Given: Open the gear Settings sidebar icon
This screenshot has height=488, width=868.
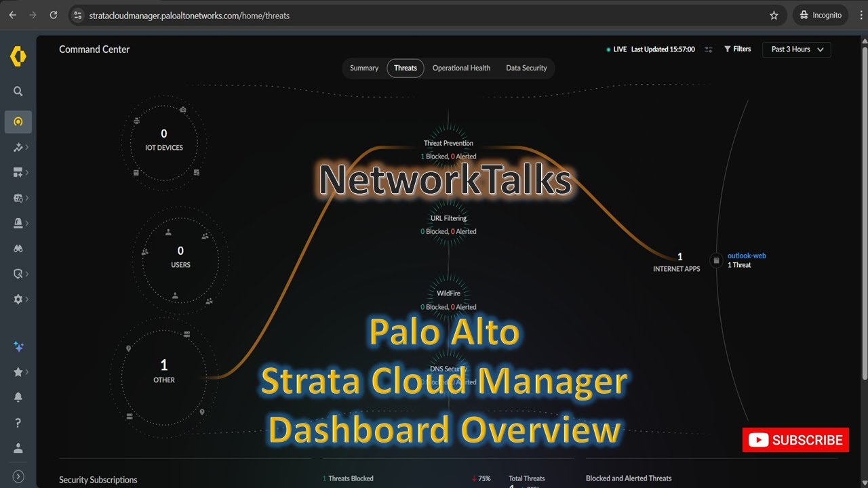Looking at the screenshot, I should 18,299.
